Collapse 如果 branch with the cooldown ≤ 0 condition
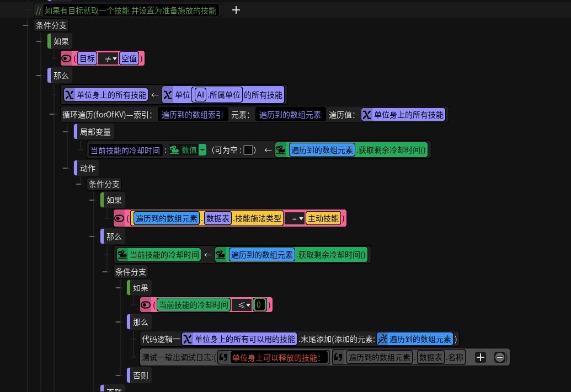 [118, 288]
